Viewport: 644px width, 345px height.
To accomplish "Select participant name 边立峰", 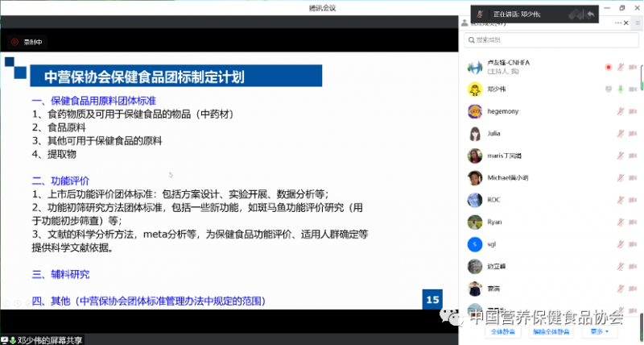I will coord(497,267).
